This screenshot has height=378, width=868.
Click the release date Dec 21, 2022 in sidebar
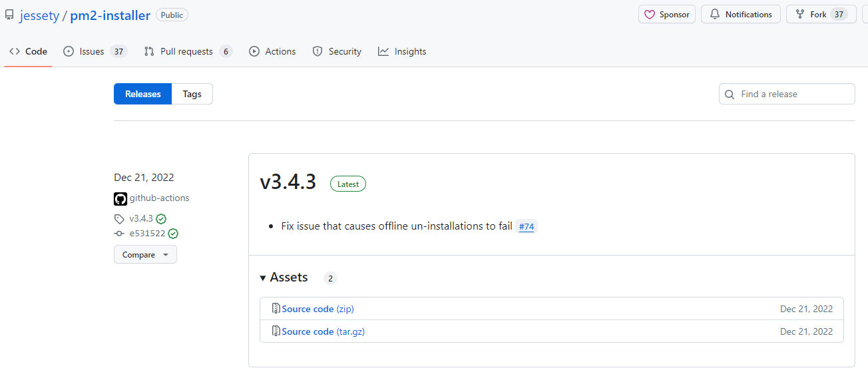pos(144,178)
